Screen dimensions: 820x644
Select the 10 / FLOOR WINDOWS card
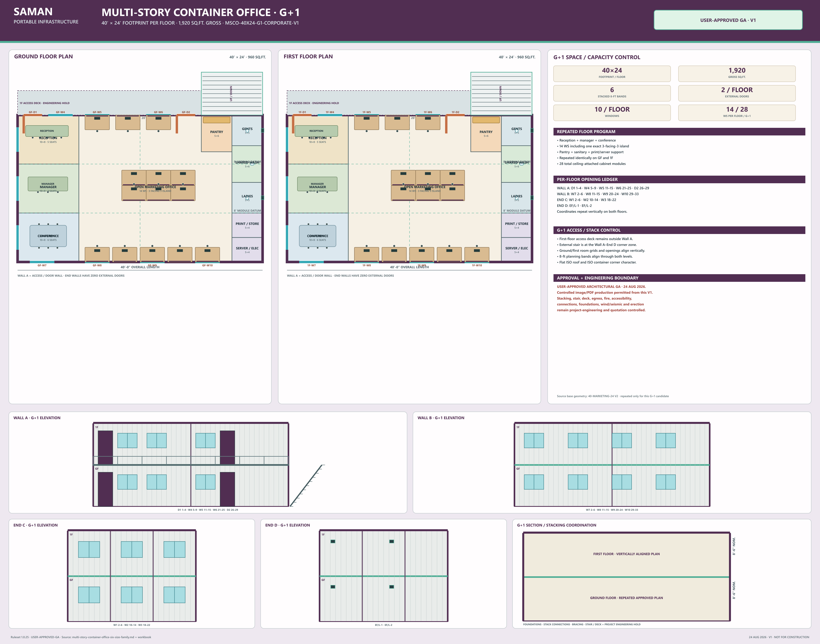[x=612, y=113]
